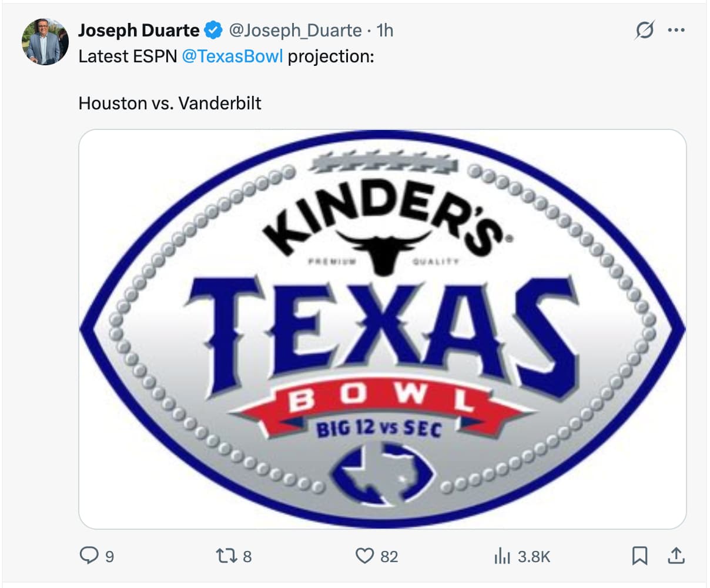Image resolution: width=710 pixels, height=588 pixels.
Task: Click the "Houston vs. Vanderbilt" tweet text
Action: tap(170, 103)
